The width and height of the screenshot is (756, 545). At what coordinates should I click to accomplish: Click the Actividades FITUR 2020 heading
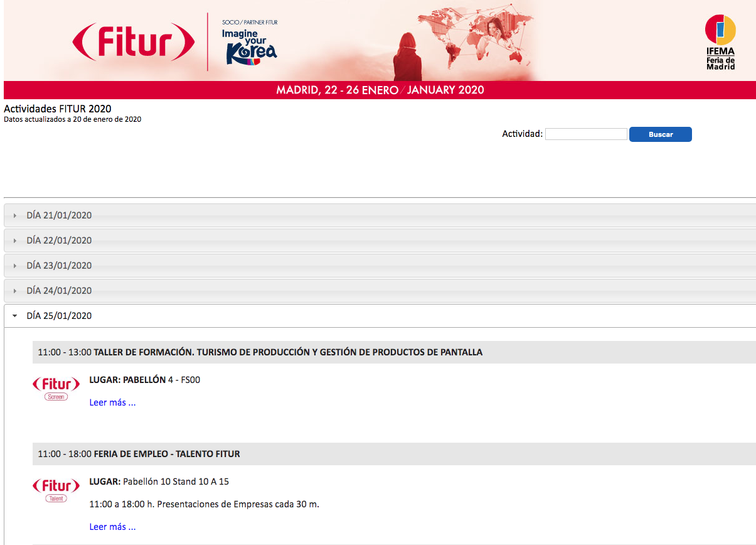tap(58, 109)
